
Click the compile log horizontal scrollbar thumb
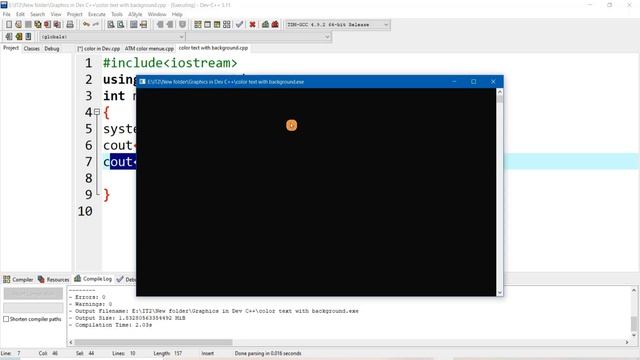[x=153, y=342]
